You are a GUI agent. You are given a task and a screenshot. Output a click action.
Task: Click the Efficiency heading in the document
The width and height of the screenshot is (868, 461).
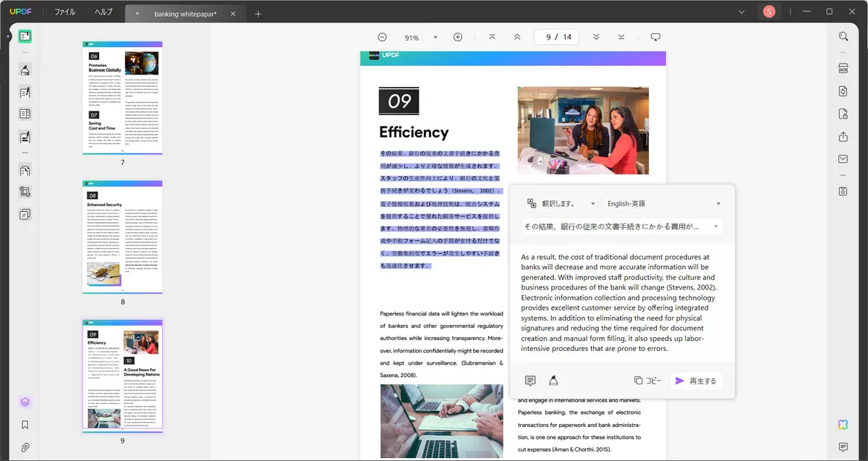pos(414,132)
